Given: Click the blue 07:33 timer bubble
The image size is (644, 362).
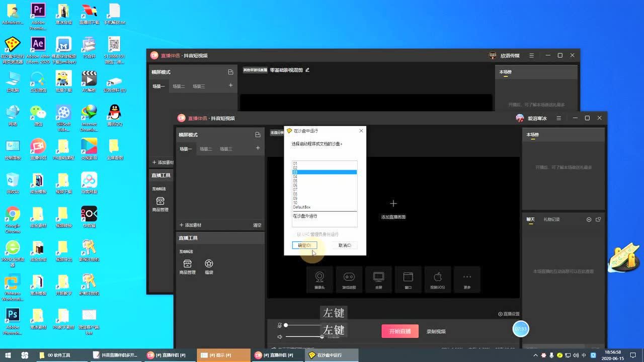Looking at the screenshot, I should click(521, 329).
